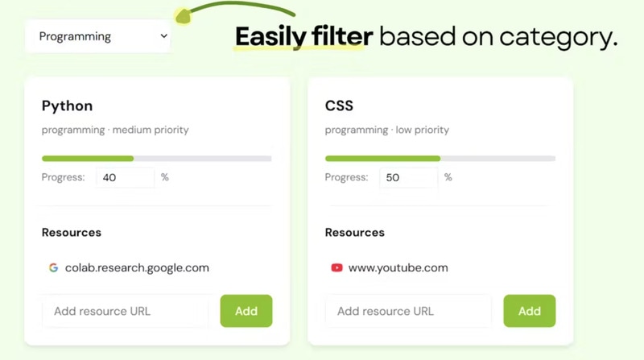
Task: Click the YouTube icon in the CSS card
Action: (x=336, y=267)
